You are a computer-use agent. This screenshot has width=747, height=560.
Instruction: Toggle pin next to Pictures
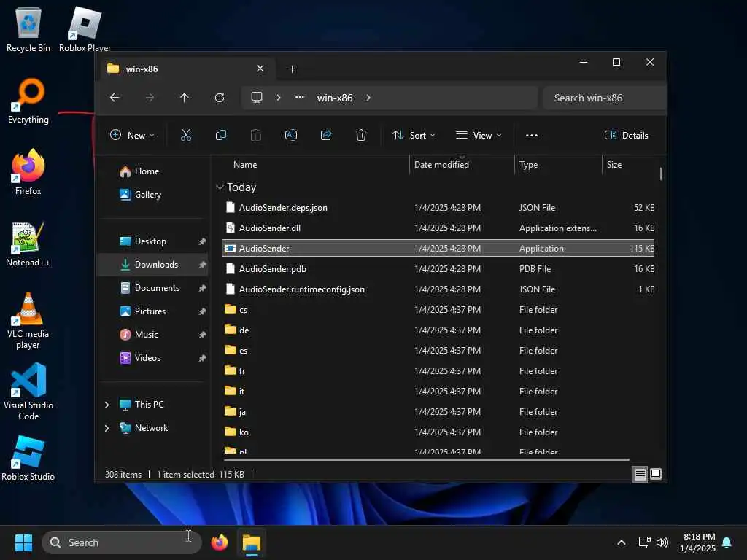(203, 311)
